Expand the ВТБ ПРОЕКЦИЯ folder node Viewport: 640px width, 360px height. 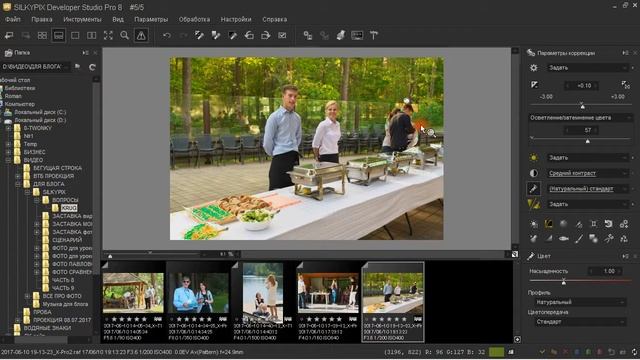point(18,176)
